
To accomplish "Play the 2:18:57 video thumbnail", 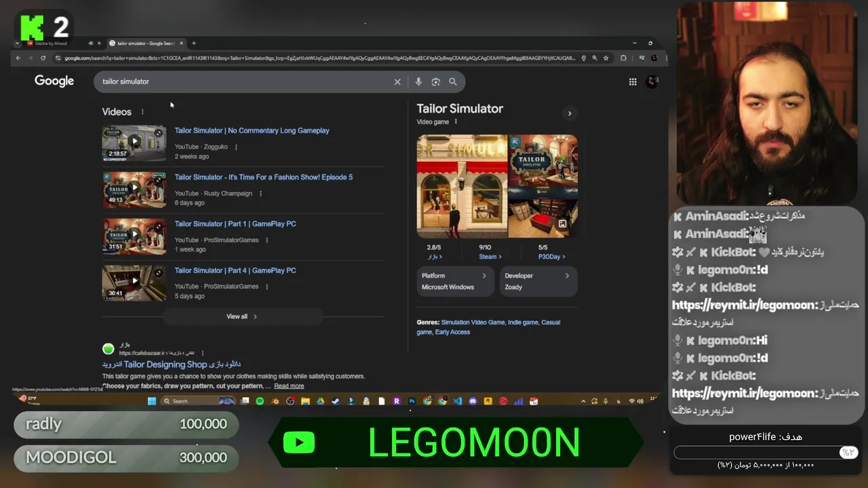I will (134, 142).
